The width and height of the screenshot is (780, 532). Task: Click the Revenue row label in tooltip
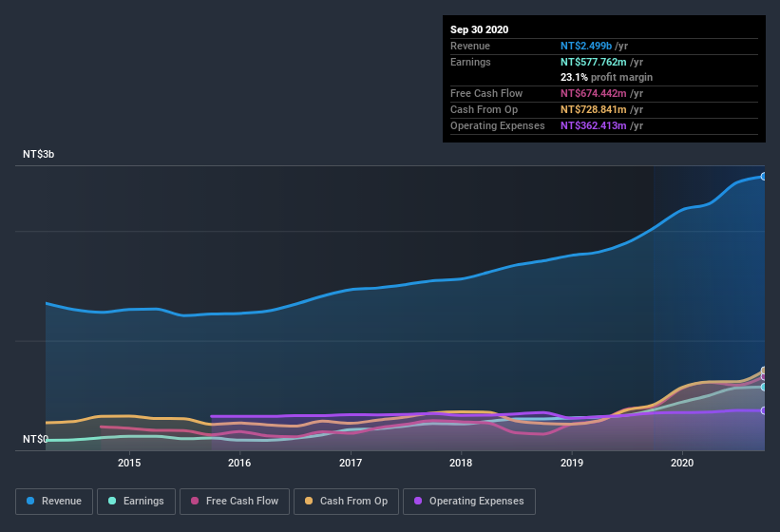tap(470, 46)
